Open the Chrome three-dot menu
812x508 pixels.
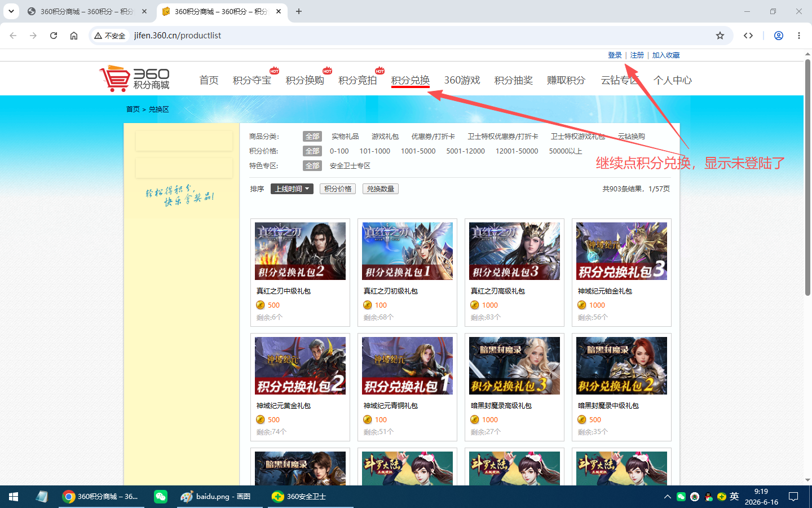click(799, 36)
